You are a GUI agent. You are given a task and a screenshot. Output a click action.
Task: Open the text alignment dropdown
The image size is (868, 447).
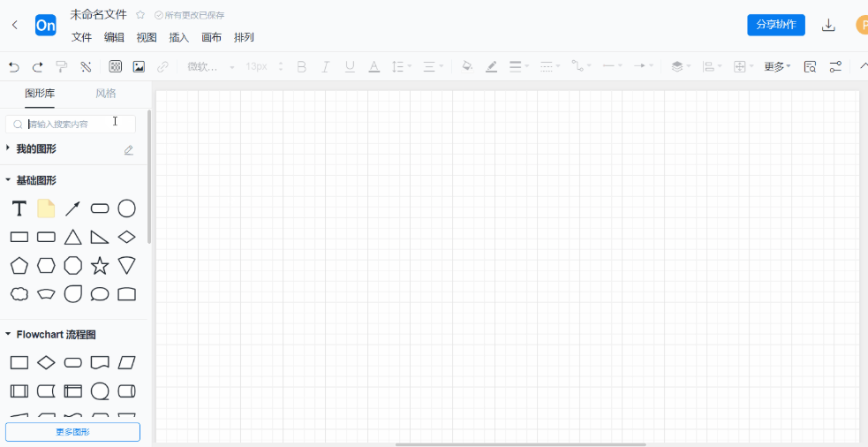pos(434,67)
